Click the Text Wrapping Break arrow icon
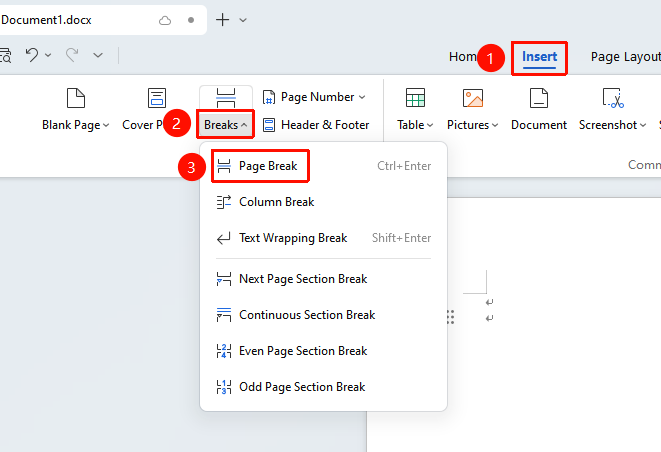Screen dimensions: 661x452 pyautogui.click(x=224, y=239)
